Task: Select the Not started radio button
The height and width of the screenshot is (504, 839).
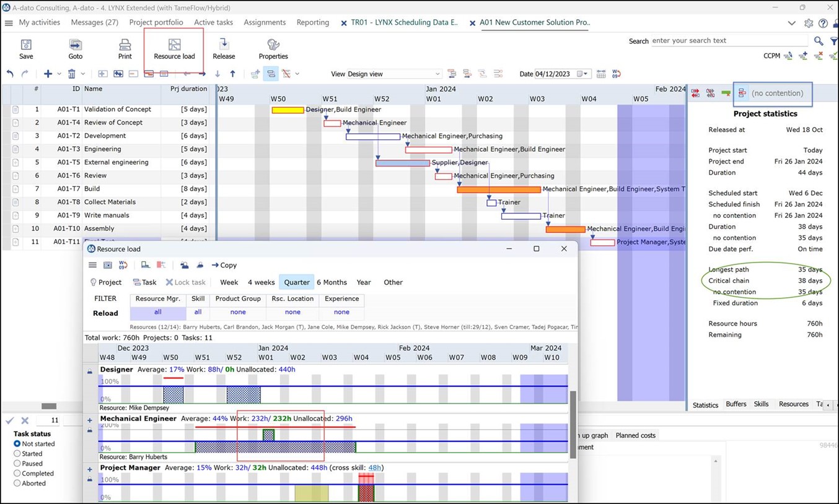Action: pos(17,444)
